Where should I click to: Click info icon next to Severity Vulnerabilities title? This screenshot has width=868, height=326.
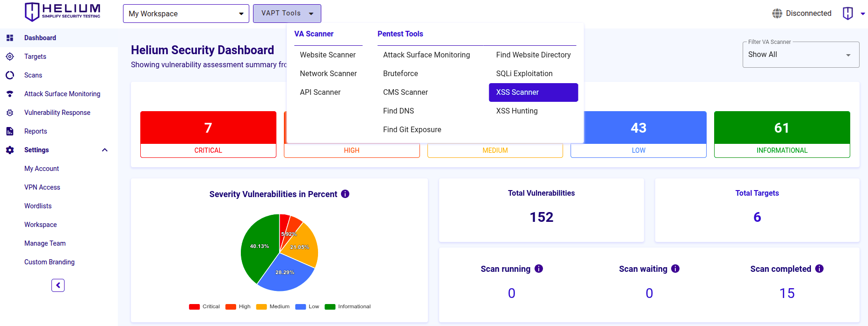[x=345, y=194]
